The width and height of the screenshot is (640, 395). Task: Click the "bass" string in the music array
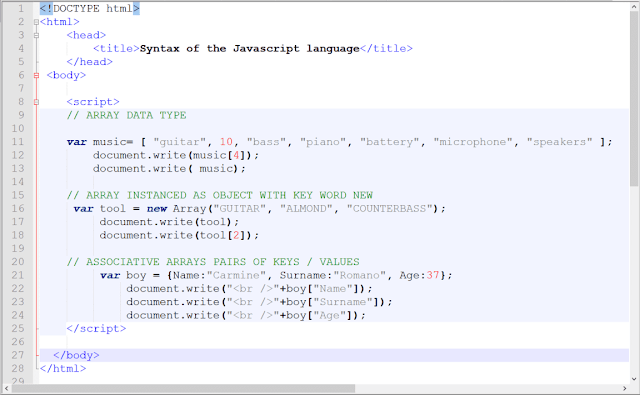pos(266,142)
